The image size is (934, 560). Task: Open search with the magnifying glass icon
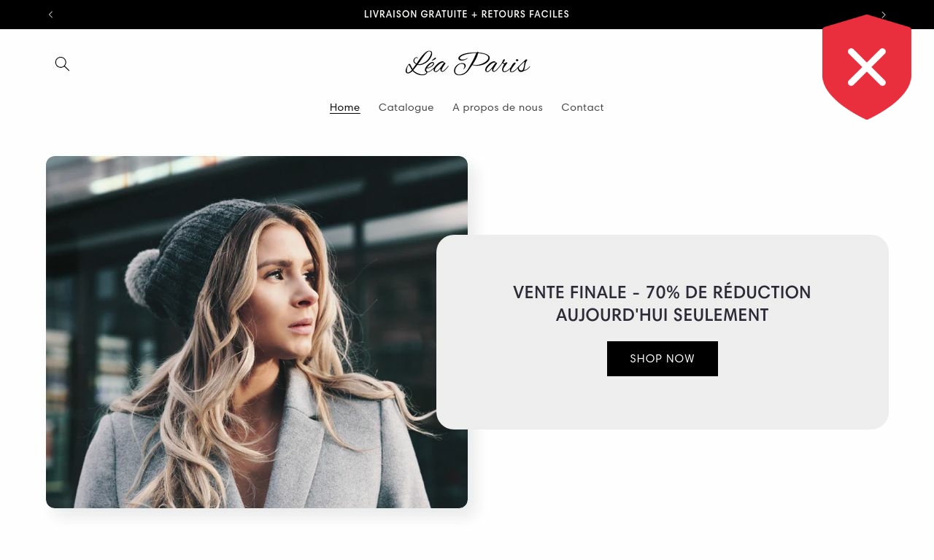point(62,64)
